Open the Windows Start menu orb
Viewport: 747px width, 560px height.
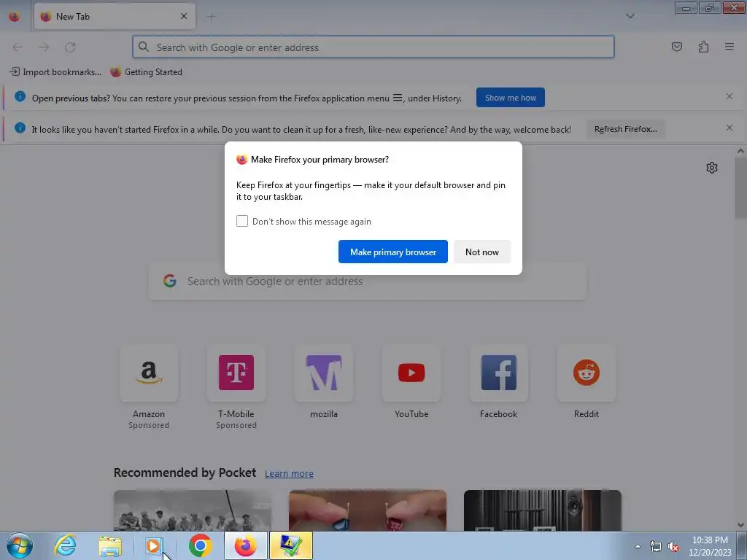[x=20, y=545]
